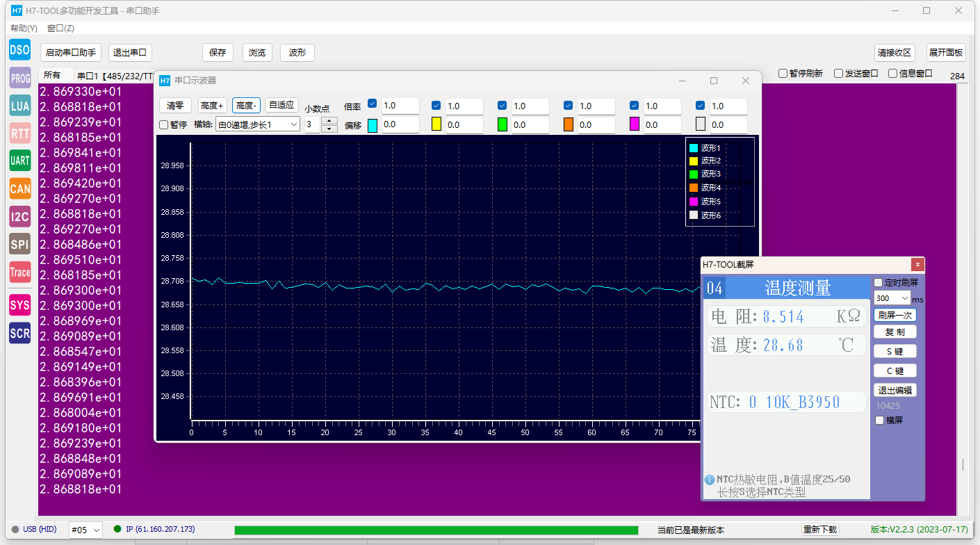
Task: Click the 保存 button
Action: point(218,53)
